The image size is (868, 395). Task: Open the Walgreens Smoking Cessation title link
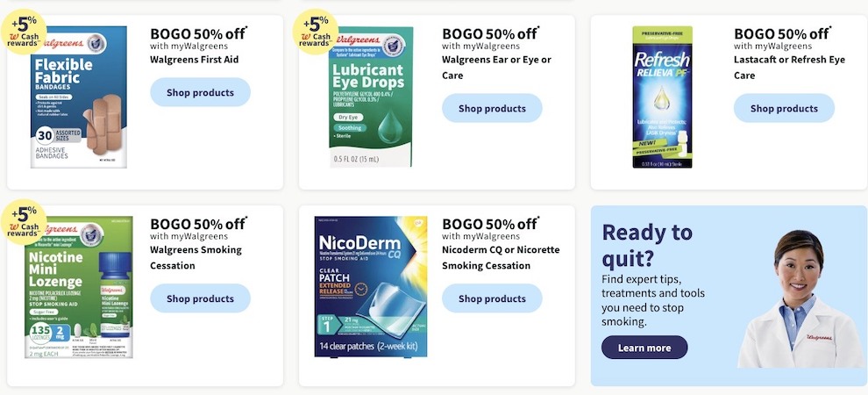coord(196,257)
